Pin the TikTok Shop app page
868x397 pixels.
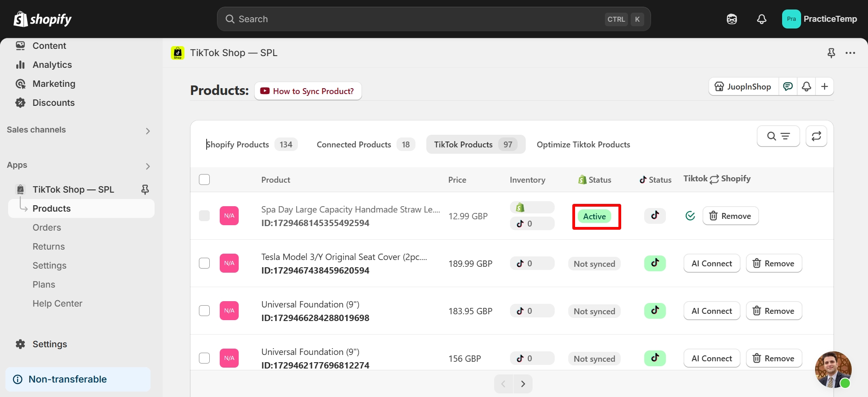tap(831, 53)
